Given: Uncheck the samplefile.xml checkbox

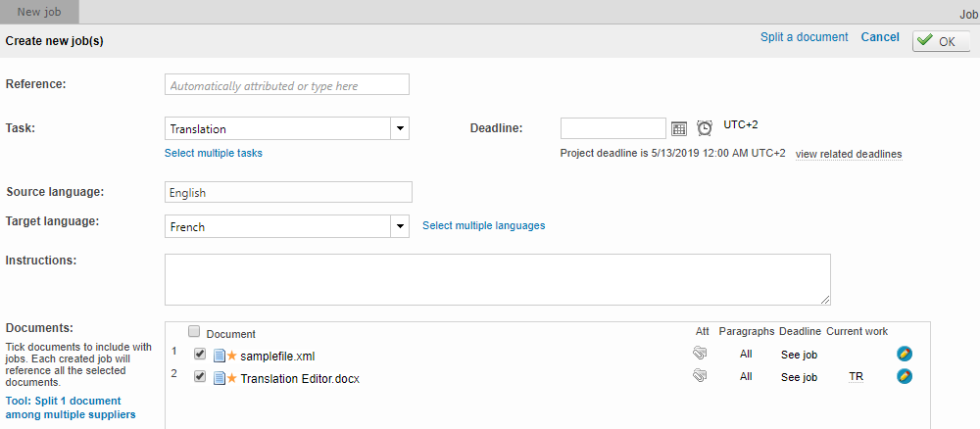Looking at the screenshot, I should pos(200,355).
